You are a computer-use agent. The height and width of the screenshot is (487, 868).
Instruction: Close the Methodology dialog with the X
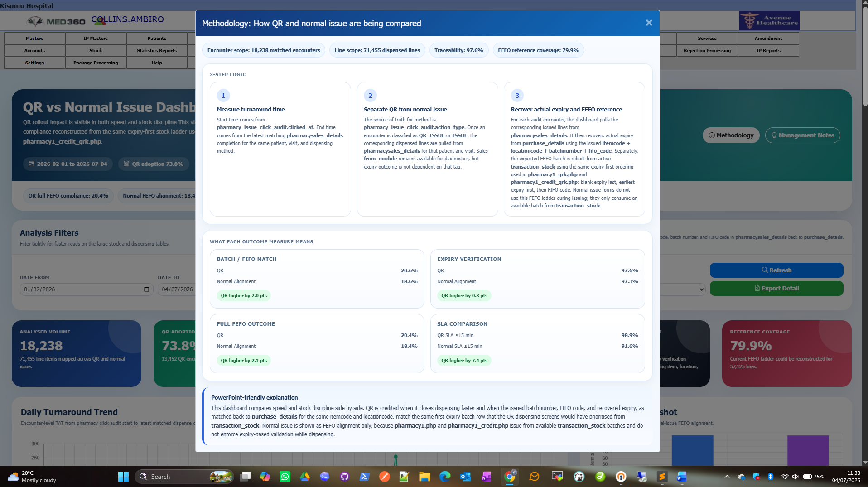coord(649,23)
